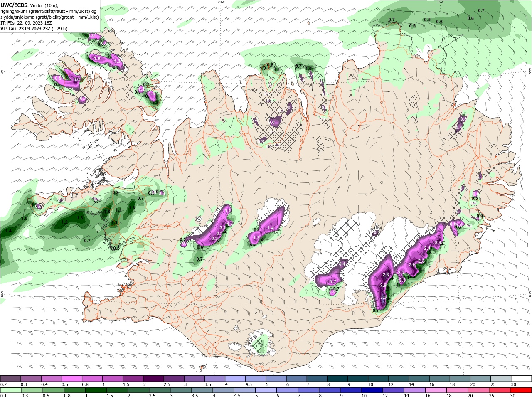Select the deep blue swatch labeled 10, bottom row
This screenshot has width=532, height=399.
click(x=372, y=390)
